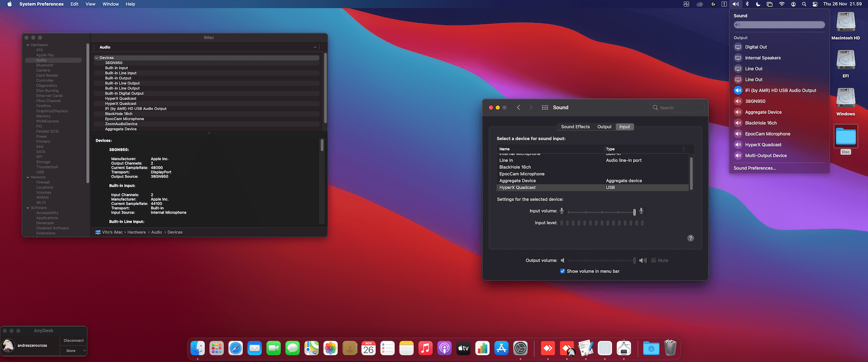Select HyperX Quadcast output speaker icon
Image resolution: width=868 pixels, height=362 pixels.
pos(738,145)
